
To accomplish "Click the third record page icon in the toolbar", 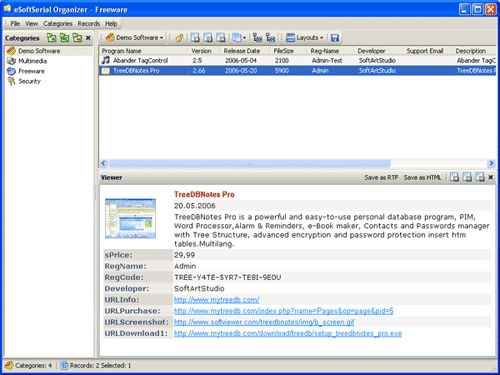I will pyautogui.click(x=221, y=38).
